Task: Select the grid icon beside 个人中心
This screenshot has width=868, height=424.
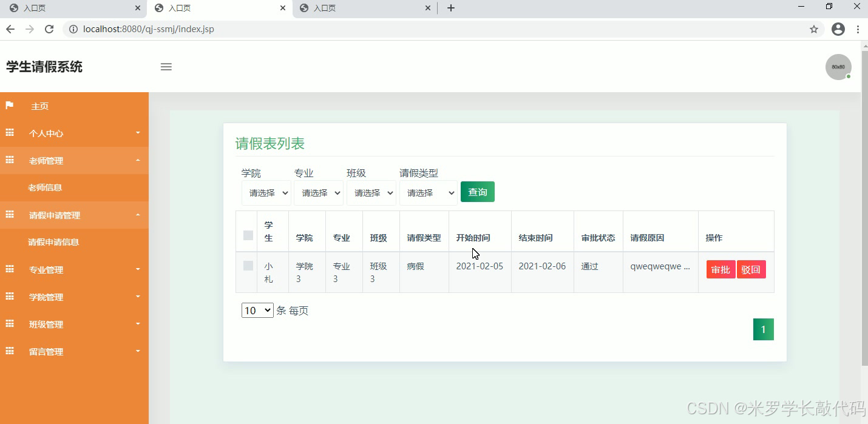Action: pyautogui.click(x=10, y=133)
